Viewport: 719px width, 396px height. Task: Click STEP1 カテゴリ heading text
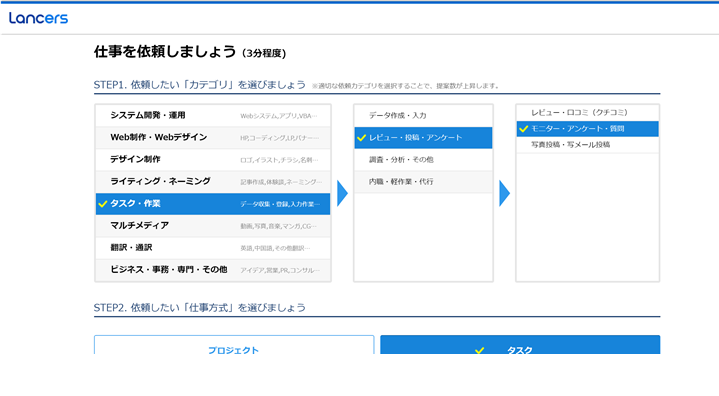coord(199,85)
